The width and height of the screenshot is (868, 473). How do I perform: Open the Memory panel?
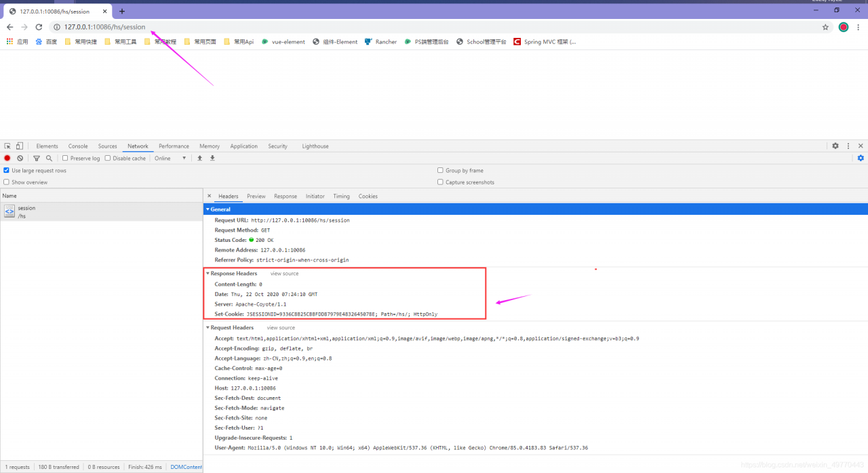click(x=210, y=146)
